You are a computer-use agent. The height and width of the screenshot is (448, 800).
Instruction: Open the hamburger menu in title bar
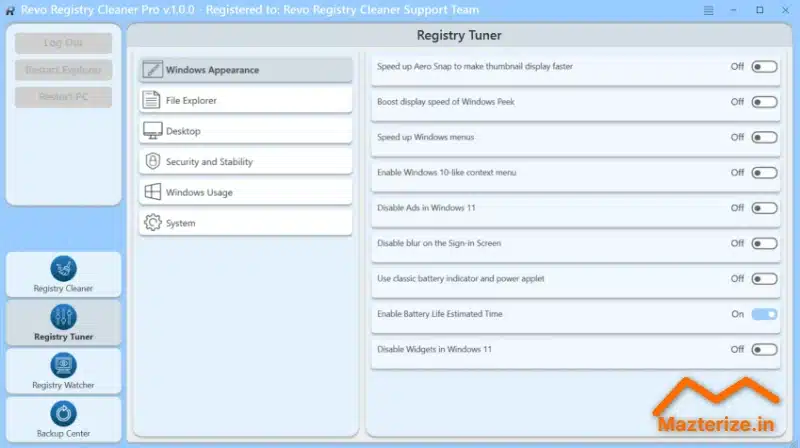[x=708, y=10]
